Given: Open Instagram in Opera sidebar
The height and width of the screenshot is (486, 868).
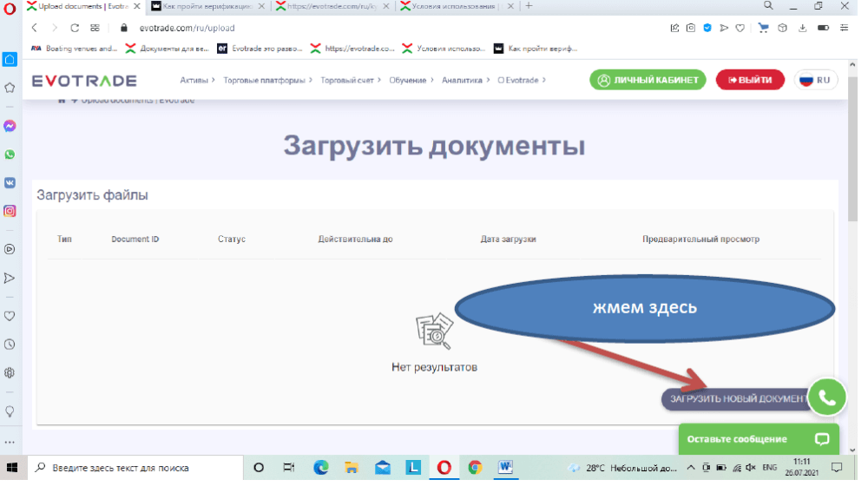Looking at the screenshot, I should tap(10, 211).
